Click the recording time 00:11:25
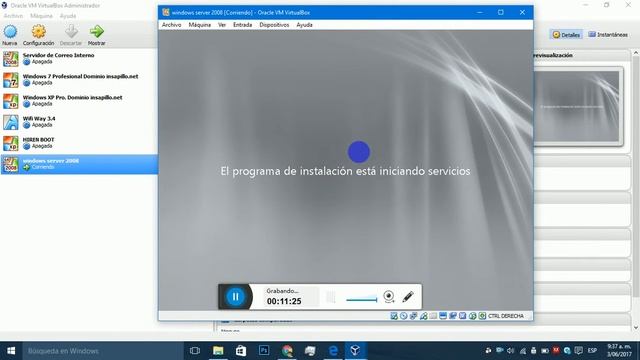 (x=284, y=301)
